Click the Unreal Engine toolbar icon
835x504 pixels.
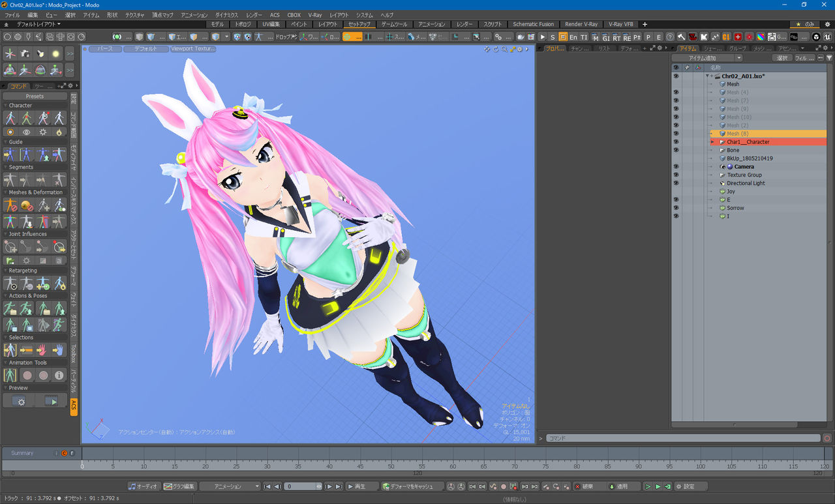pyautogui.click(x=827, y=37)
